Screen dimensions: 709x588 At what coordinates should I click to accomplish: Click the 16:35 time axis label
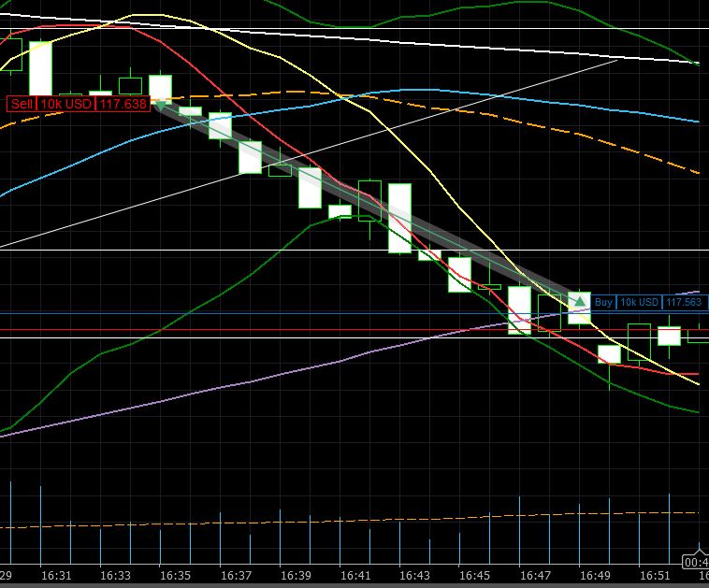(x=175, y=575)
